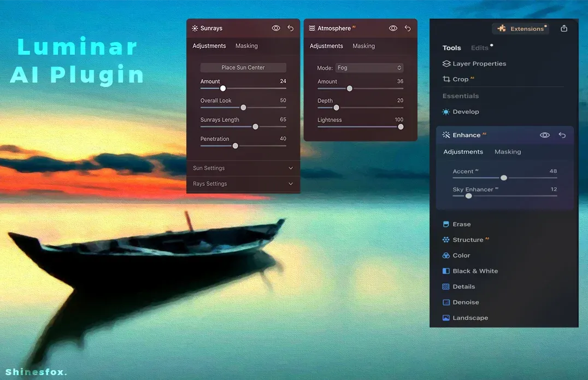Open the Structure tool label
588x380 pixels.
468,239
